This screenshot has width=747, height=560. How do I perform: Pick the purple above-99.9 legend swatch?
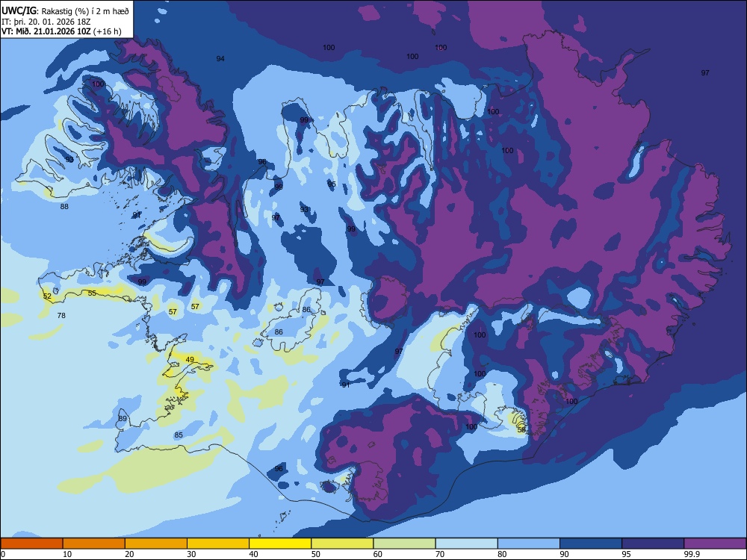tap(715, 544)
